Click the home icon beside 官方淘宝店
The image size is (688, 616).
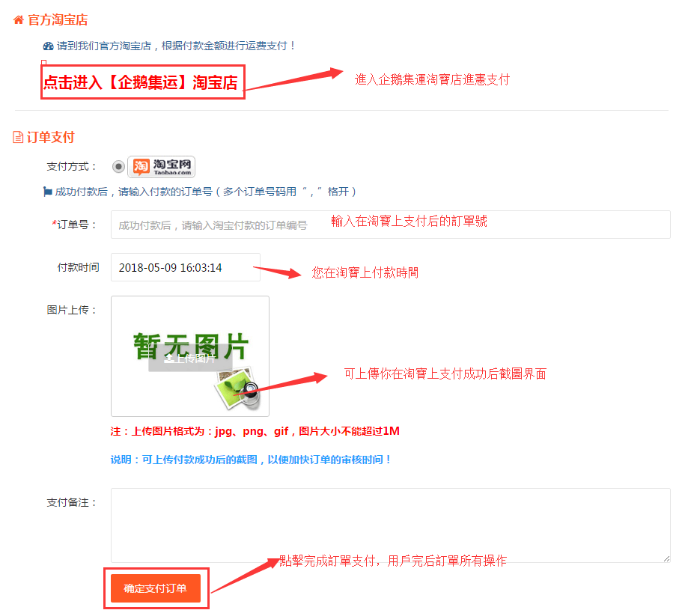coord(19,19)
